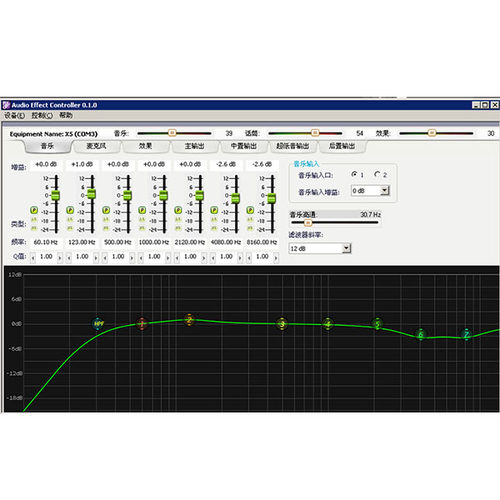Click the 123.00 Hz frequency field
The height and width of the screenshot is (500, 500).
pyautogui.click(x=82, y=242)
